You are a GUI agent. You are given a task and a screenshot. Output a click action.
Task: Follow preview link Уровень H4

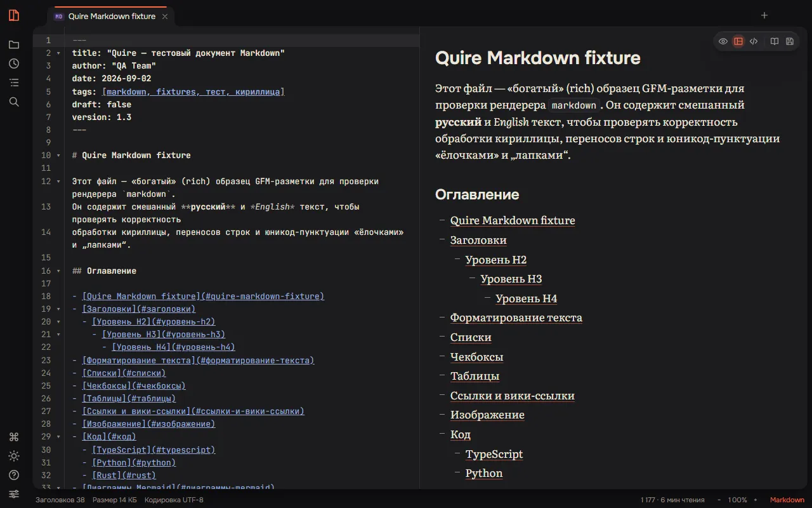point(527,298)
